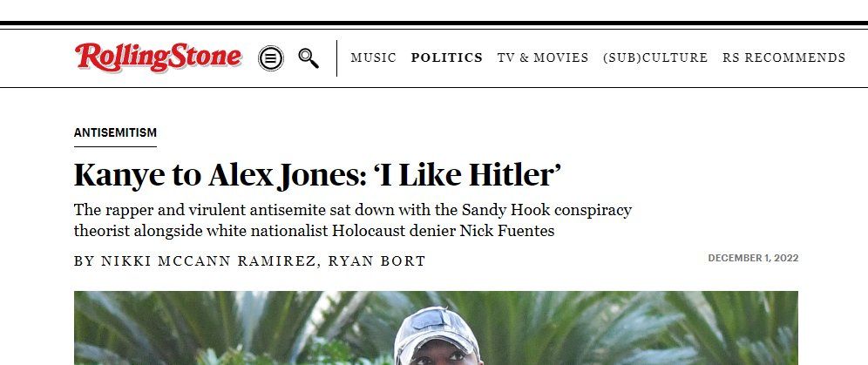Viewport: 868px width, 365px height.
Task: Click the 'BY' byline label
Action: (x=84, y=260)
